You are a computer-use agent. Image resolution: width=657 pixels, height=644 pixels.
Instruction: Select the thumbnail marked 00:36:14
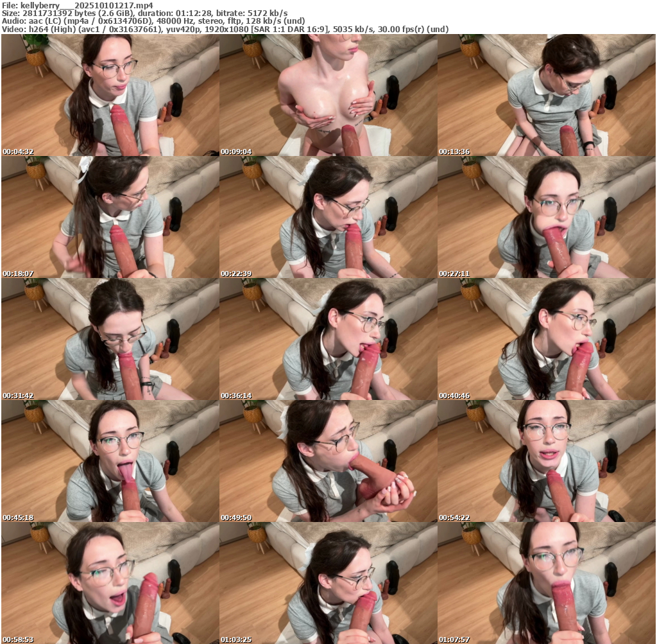click(x=328, y=339)
